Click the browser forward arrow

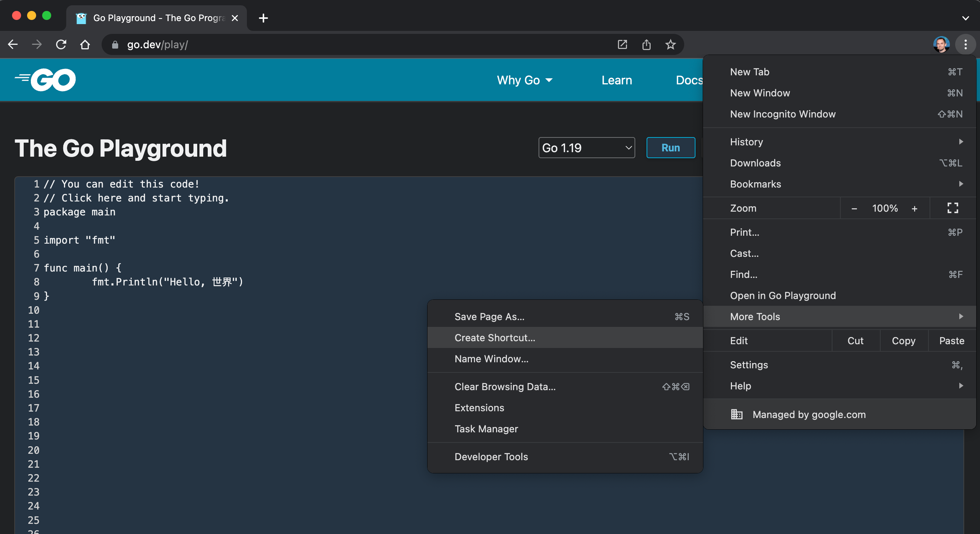tap(37, 44)
